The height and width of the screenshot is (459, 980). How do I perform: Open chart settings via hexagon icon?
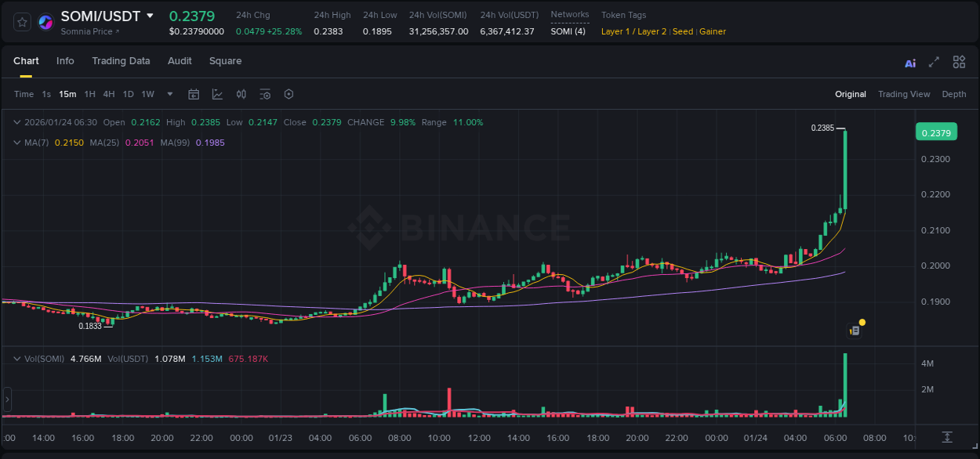tap(289, 94)
